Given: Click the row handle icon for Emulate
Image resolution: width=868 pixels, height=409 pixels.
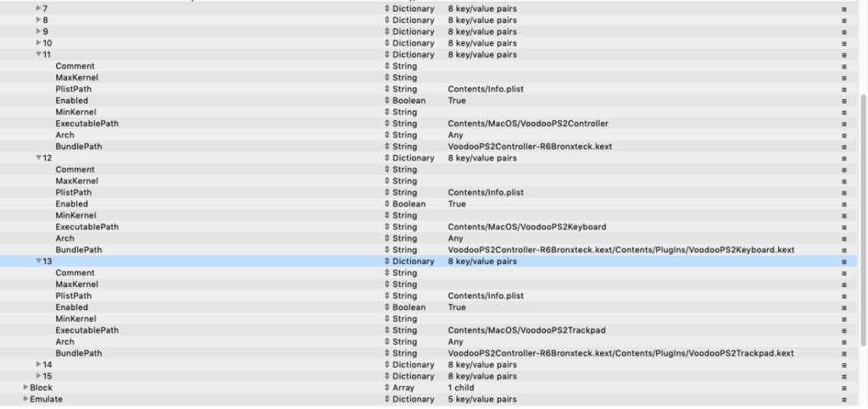Looking at the screenshot, I should (x=843, y=399).
